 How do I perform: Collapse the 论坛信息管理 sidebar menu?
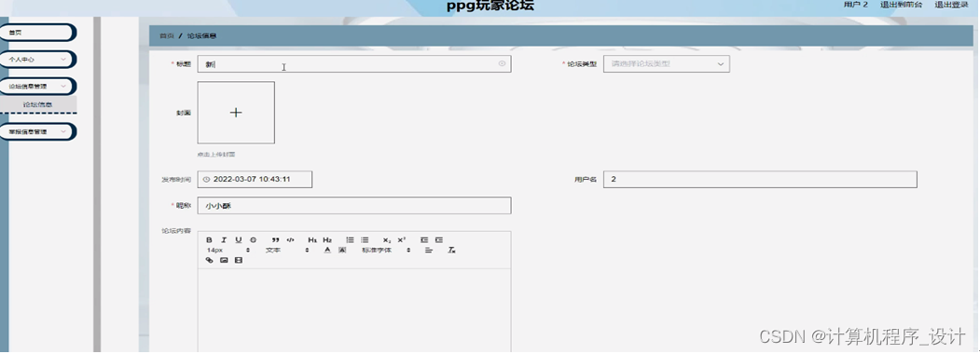[x=37, y=86]
